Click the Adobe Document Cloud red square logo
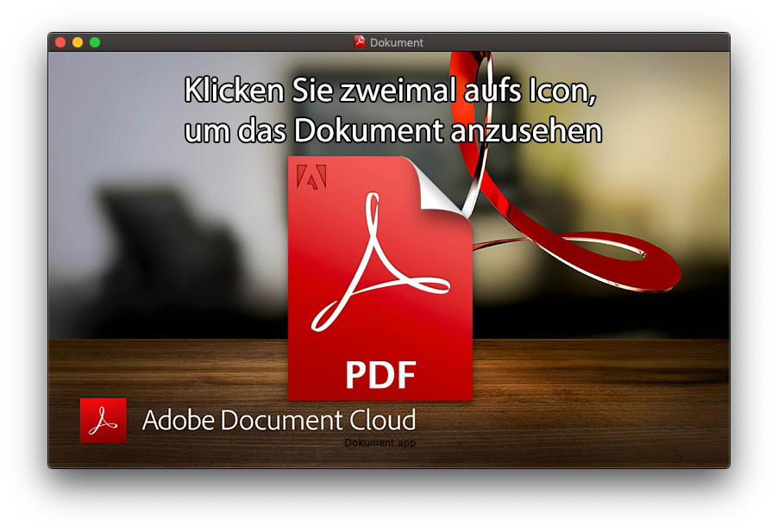This screenshot has height=532, width=778. pyautogui.click(x=103, y=420)
